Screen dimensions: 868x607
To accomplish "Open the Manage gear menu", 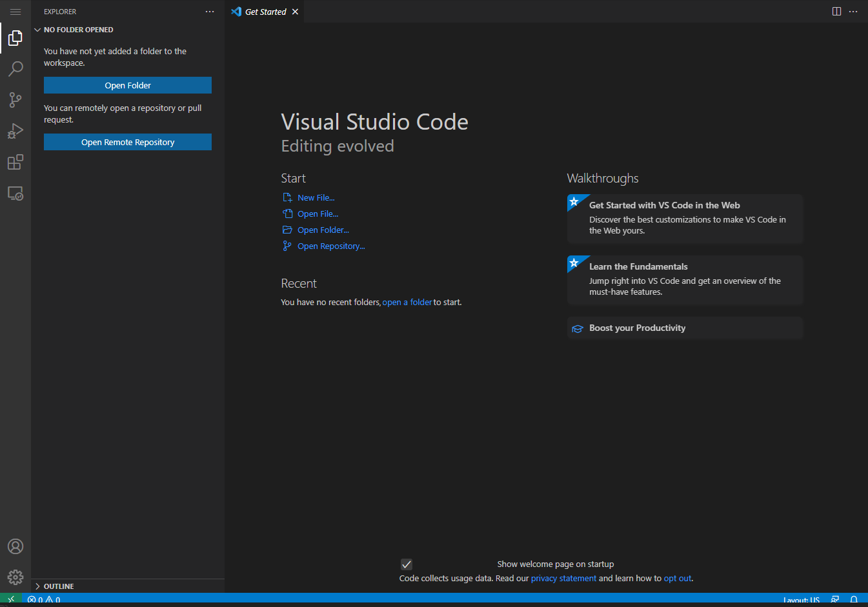I will (x=15, y=577).
